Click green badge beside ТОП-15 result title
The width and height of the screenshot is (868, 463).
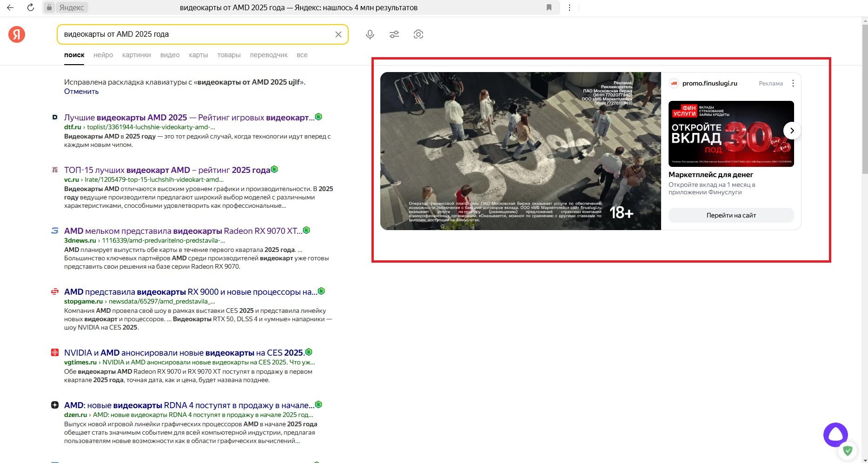click(x=274, y=169)
